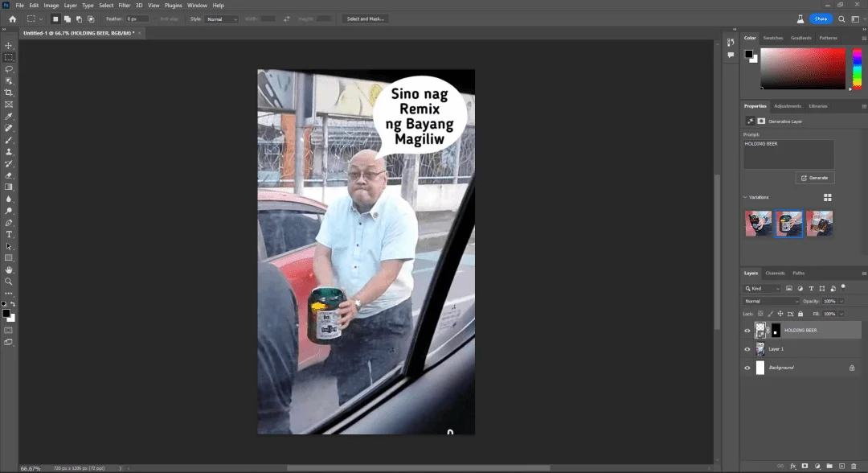The image size is (868, 473).
Task: Select the History Brush tool
Action: 9,163
